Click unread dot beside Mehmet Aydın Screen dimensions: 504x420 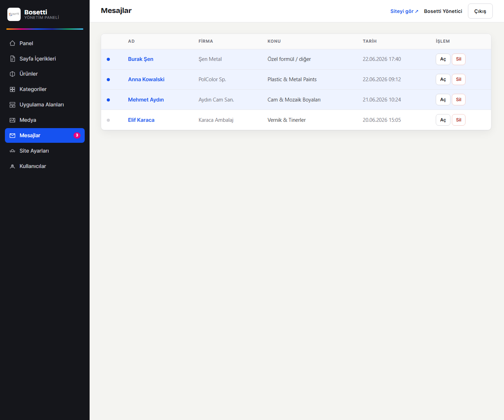pos(108,100)
